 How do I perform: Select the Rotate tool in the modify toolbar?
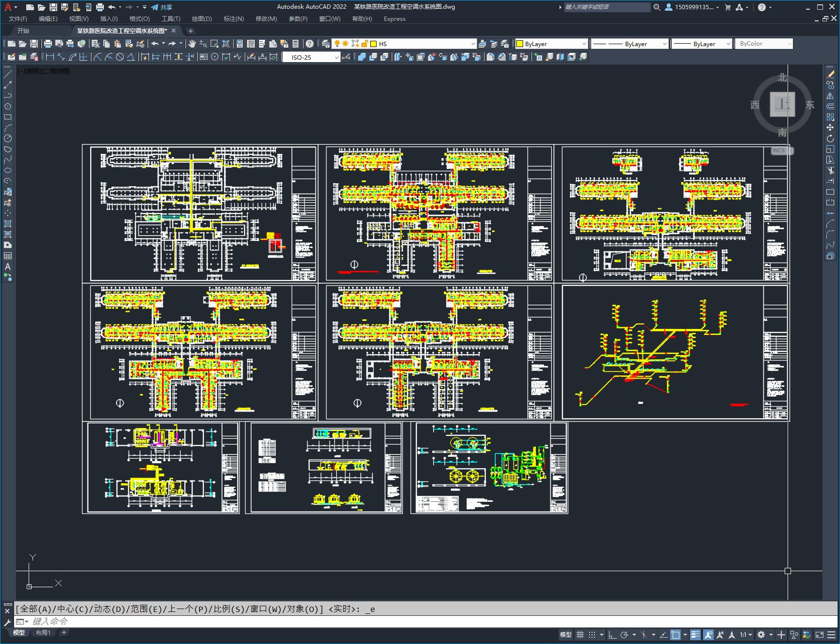(x=830, y=138)
